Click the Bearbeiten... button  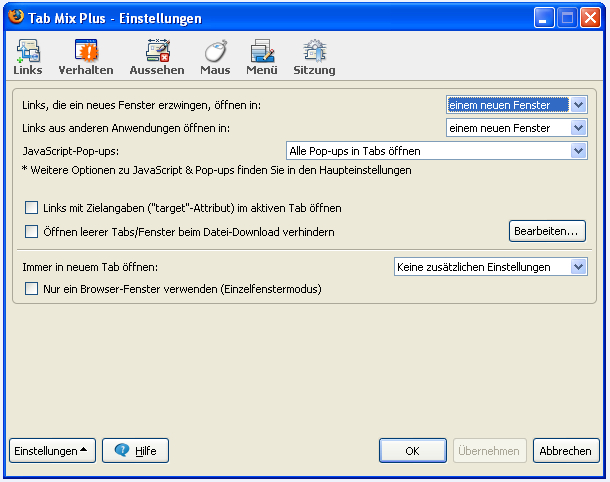pyautogui.click(x=547, y=231)
